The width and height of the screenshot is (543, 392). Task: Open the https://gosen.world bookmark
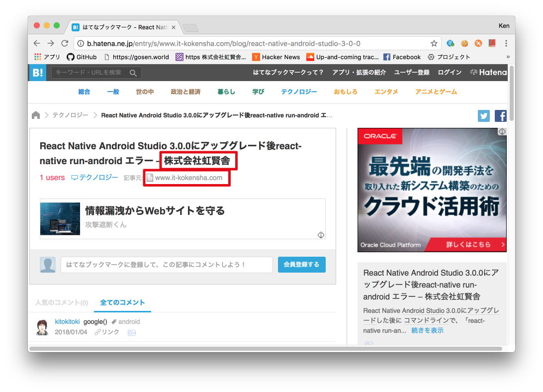tap(136, 57)
